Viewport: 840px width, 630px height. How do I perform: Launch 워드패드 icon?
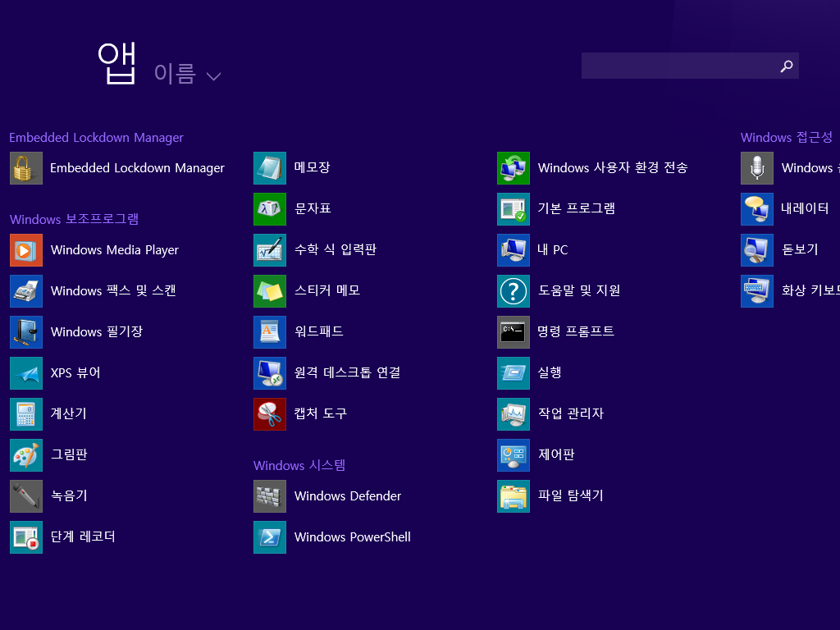(270, 332)
